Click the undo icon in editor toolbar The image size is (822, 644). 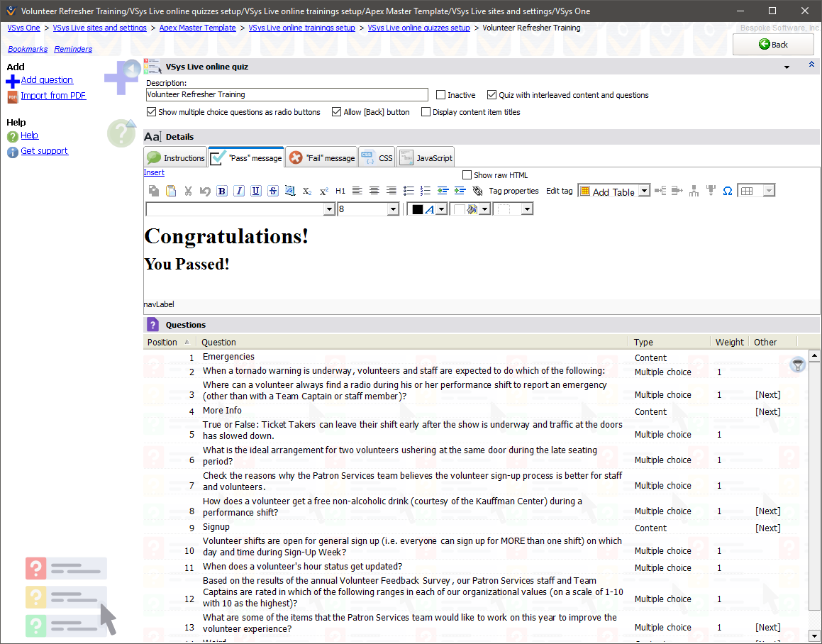coord(205,191)
